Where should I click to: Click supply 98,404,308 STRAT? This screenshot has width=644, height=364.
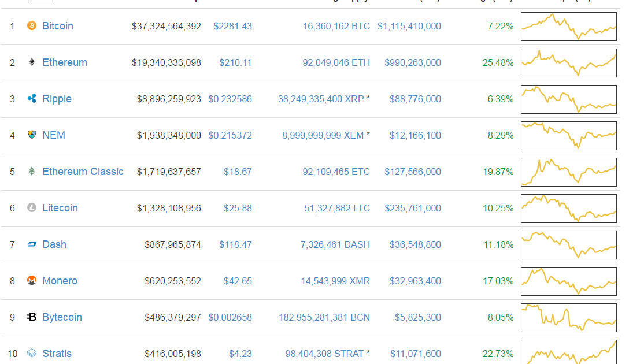point(324,354)
